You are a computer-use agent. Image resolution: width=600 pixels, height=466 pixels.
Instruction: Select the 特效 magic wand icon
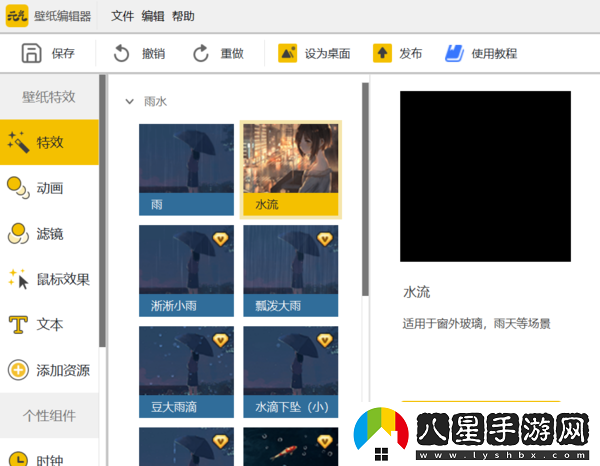click(18, 142)
